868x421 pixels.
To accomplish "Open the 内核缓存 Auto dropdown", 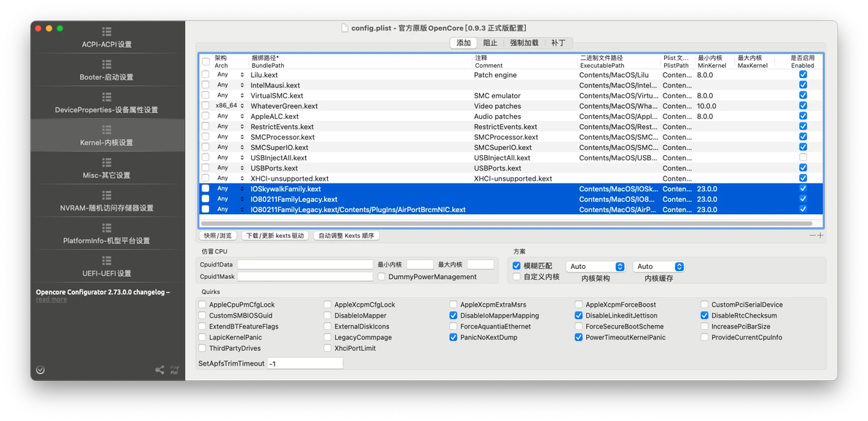I will coord(659,267).
